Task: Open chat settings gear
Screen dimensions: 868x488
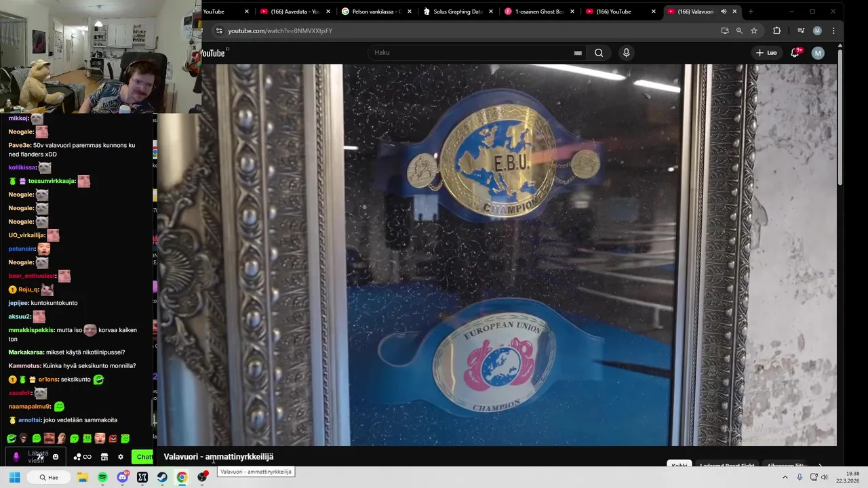Action: [x=121, y=457]
